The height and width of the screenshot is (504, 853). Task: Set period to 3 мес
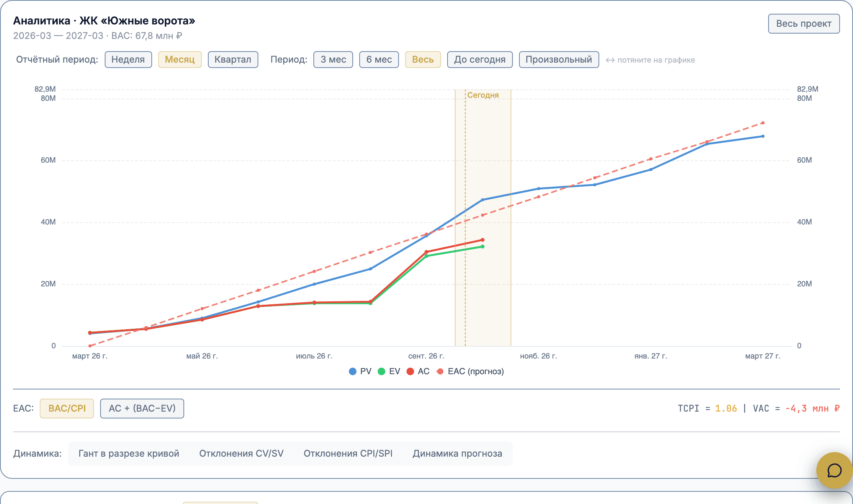point(333,60)
